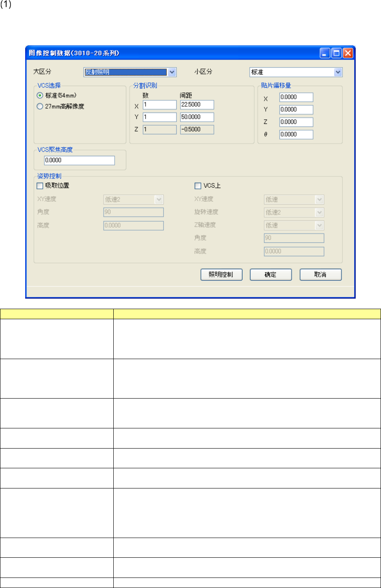381x588 pixels.
Task: Open the 小区分 dropdown showing 标准
Action: 296,72
